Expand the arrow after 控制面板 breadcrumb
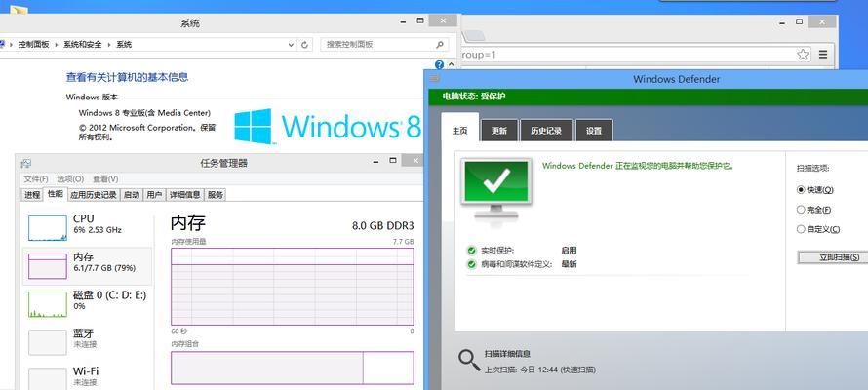The width and height of the screenshot is (868, 390). [56, 45]
